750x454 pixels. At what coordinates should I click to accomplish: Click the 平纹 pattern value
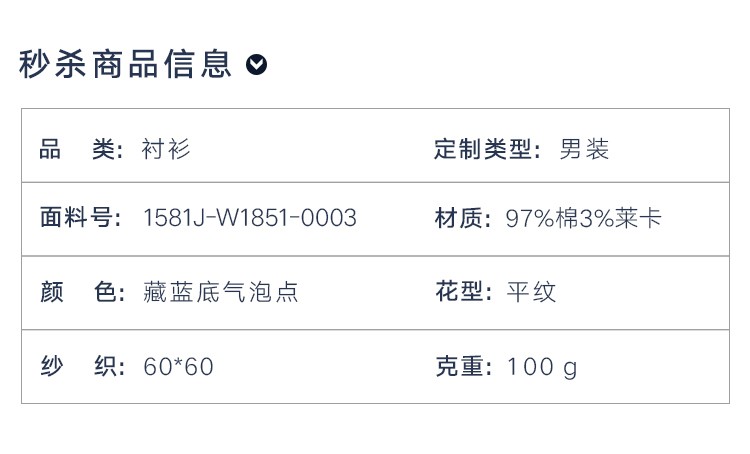click(531, 292)
